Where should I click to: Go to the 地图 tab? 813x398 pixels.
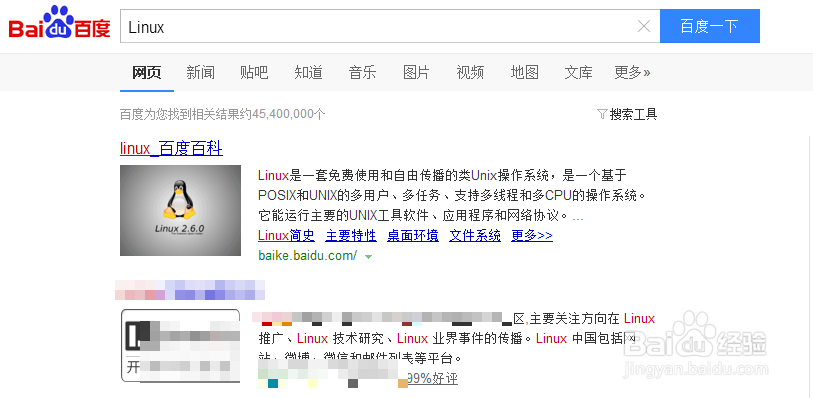pyautogui.click(x=524, y=73)
